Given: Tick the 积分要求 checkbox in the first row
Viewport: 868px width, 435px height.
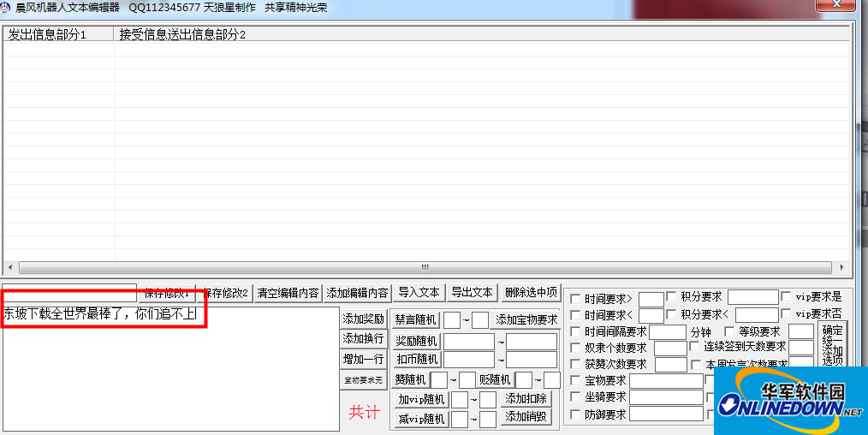Looking at the screenshot, I should pyautogui.click(x=671, y=296).
